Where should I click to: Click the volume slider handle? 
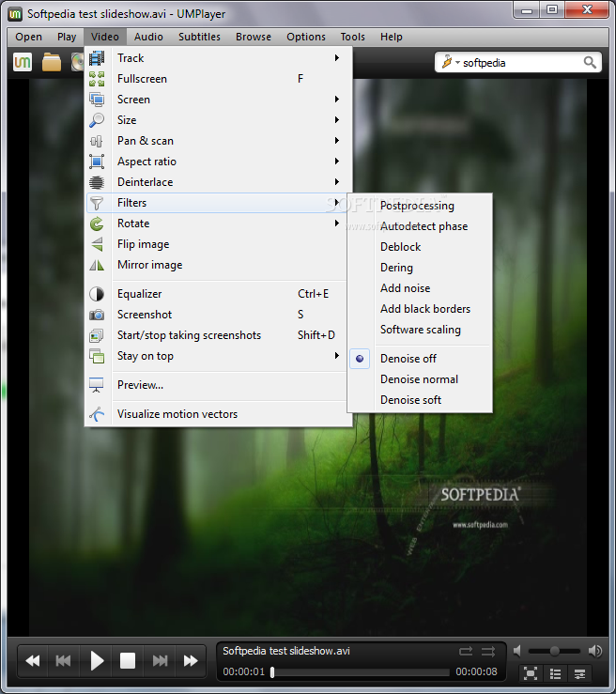(x=554, y=651)
